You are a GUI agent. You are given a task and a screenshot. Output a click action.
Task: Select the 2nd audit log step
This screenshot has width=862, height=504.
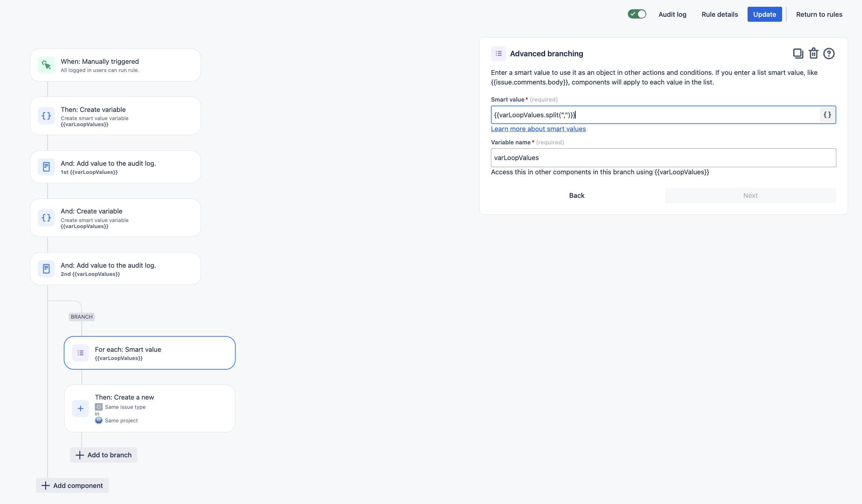[116, 269]
